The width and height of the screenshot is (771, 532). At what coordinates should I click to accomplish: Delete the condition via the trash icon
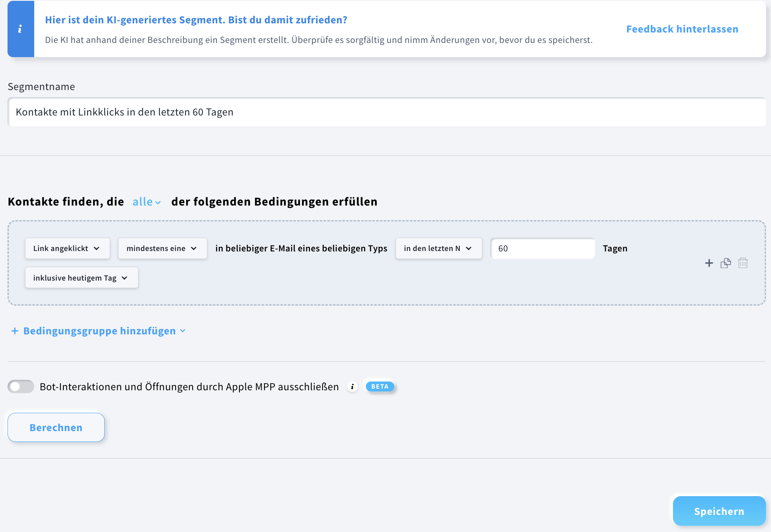click(x=743, y=263)
